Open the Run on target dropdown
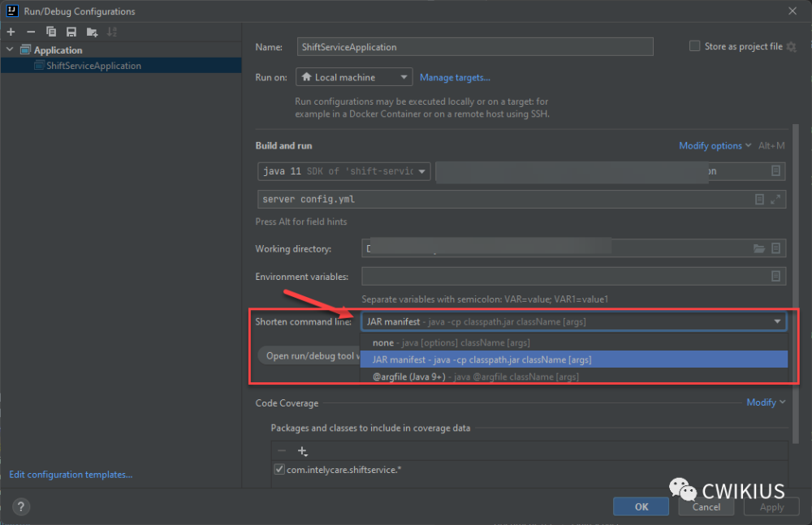Image resolution: width=812 pixels, height=525 pixels. tap(353, 76)
